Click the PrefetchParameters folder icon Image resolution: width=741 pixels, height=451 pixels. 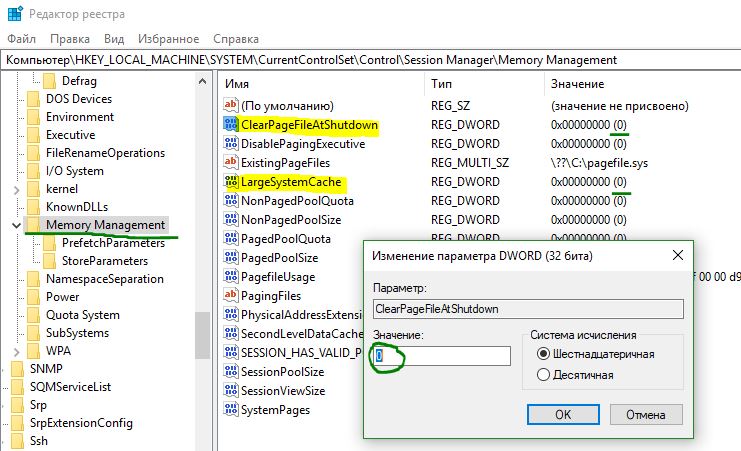50,243
